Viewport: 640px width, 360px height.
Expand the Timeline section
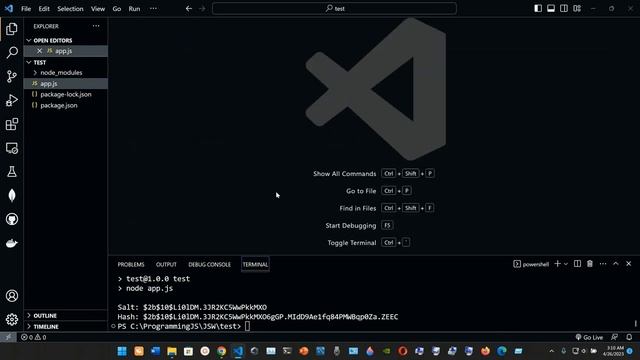66,327
